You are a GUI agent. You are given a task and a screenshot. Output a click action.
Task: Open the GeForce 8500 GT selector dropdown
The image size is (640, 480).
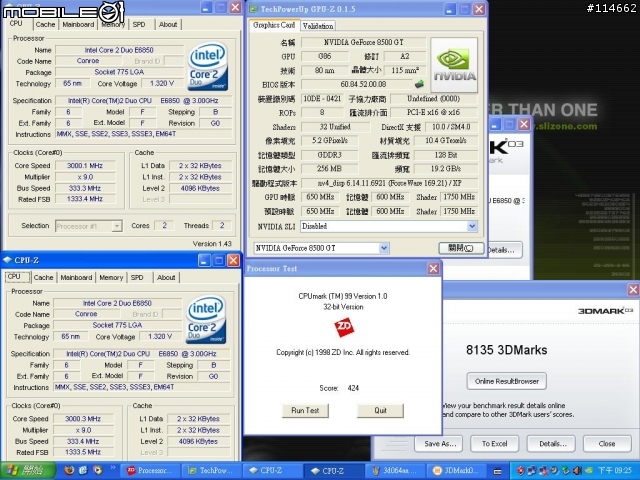pyautogui.click(x=384, y=248)
